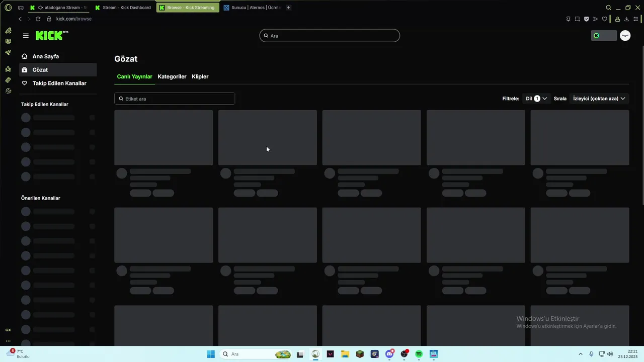
Task: Open Spotify from the taskbar
Action: (x=419, y=354)
